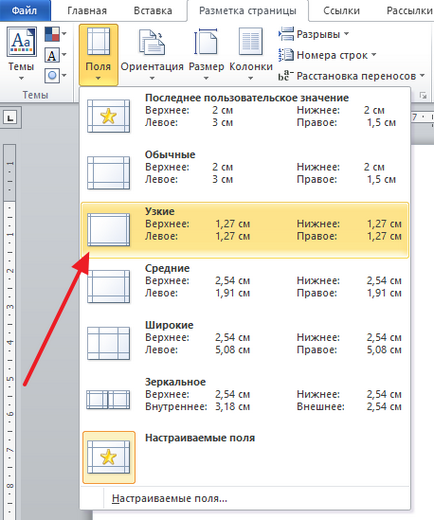Select the Узкие margins preset

click(x=245, y=230)
